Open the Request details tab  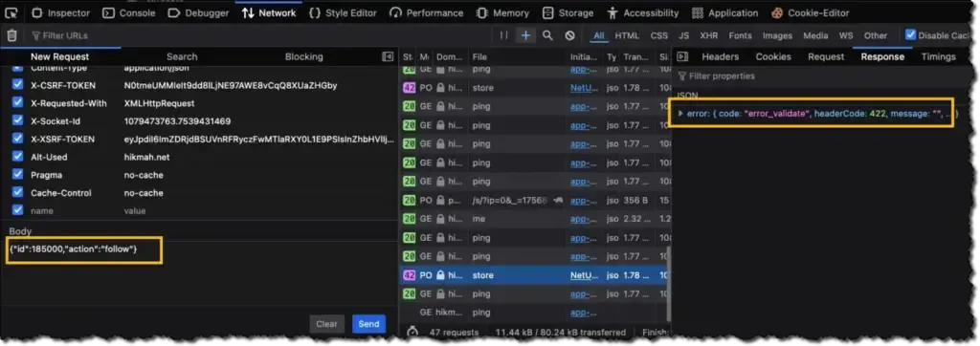pyautogui.click(x=826, y=56)
